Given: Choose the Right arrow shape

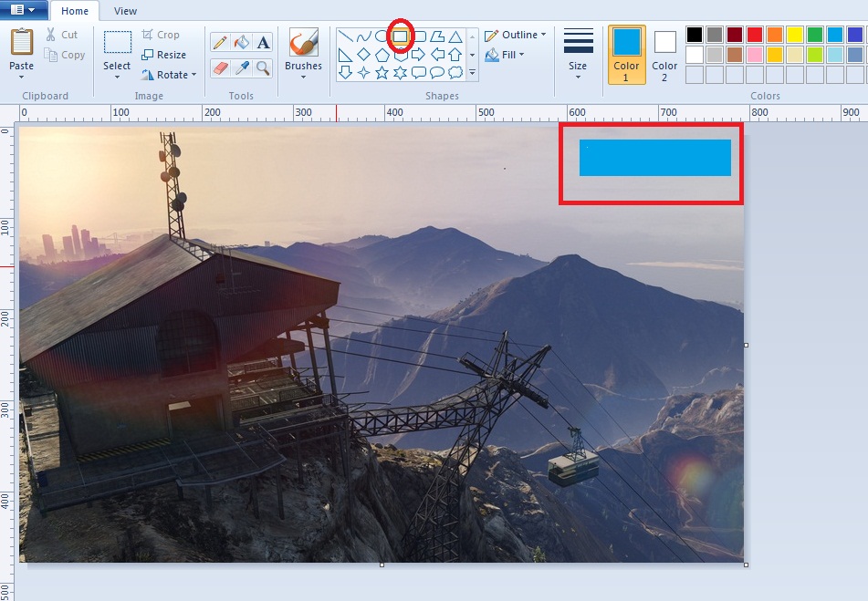Looking at the screenshot, I should [419, 55].
